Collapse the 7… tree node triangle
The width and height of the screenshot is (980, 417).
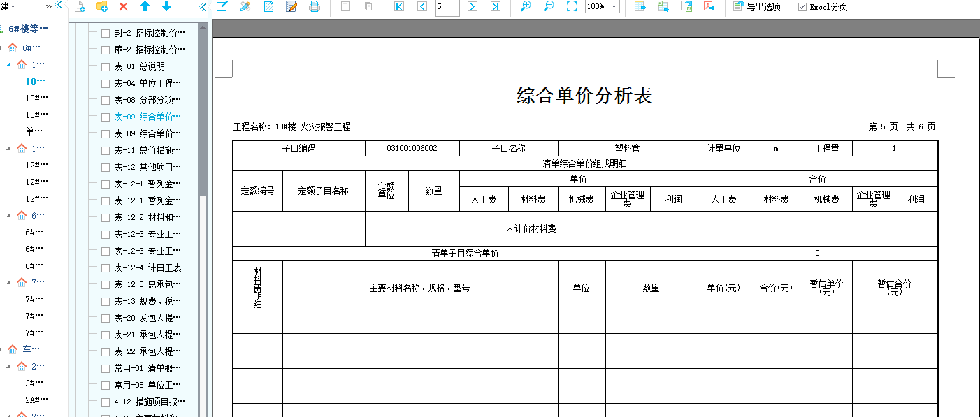coord(9,282)
